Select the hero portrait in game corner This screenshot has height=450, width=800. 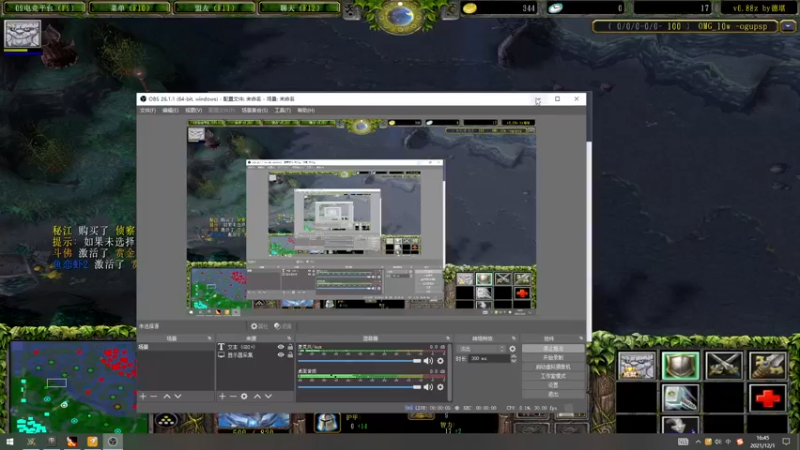pos(22,34)
